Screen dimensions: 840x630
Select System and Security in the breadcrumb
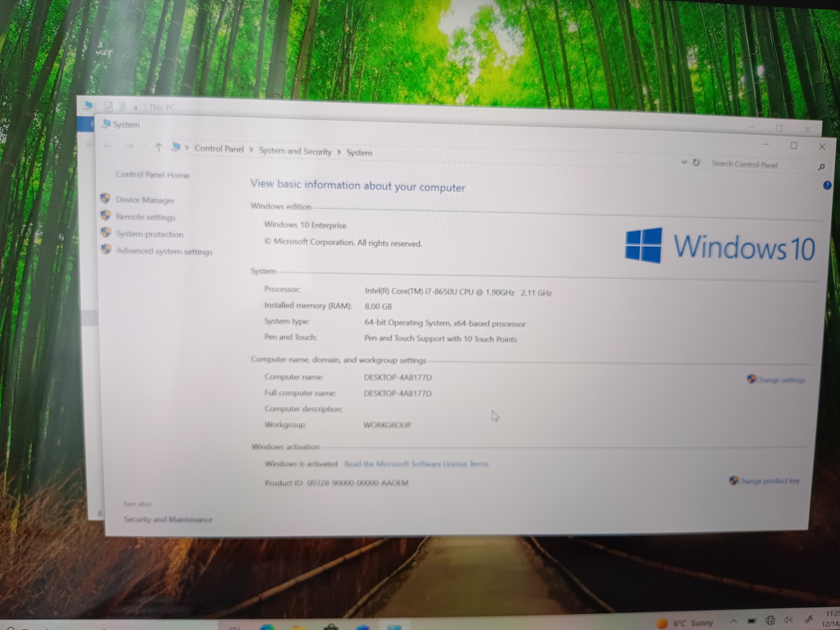[x=295, y=152]
